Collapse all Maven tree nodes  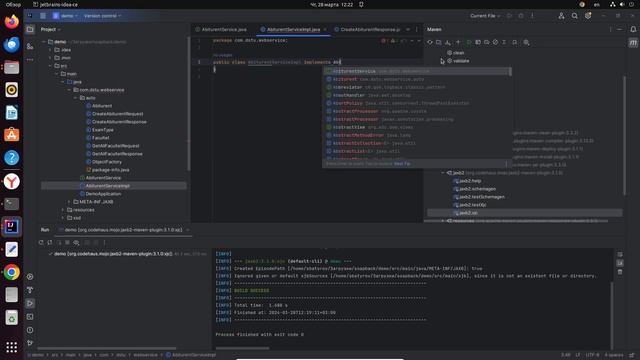[x=504, y=42]
